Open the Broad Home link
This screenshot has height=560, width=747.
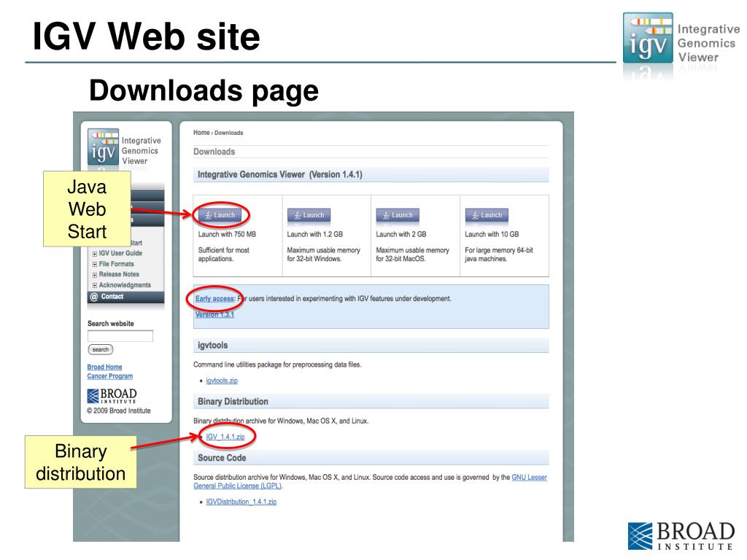(x=104, y=367)
